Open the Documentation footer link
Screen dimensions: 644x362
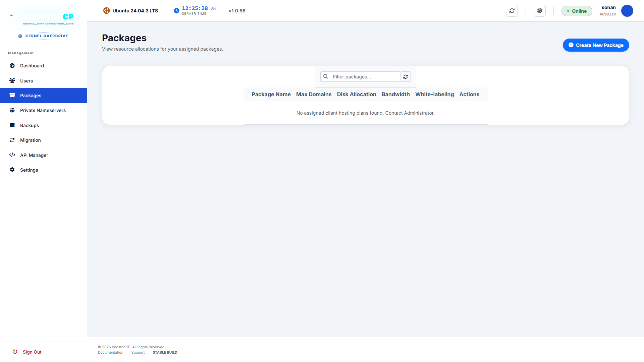tap(111, 352)
